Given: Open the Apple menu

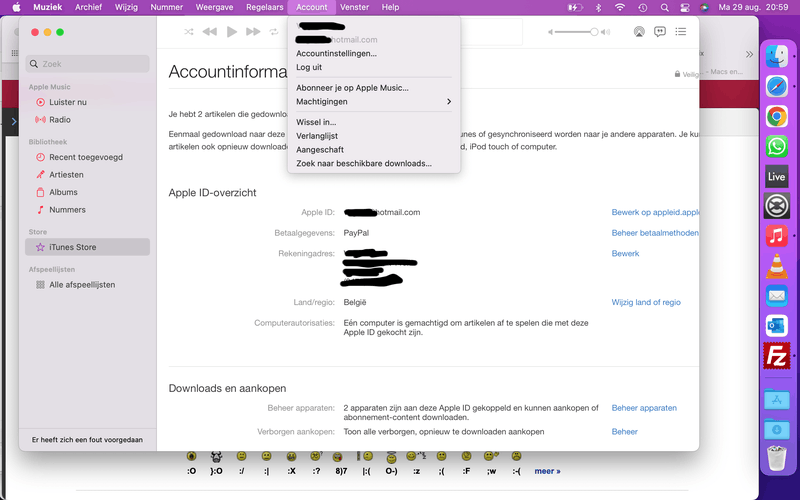Looking at the screenshot, I should (x=16, y=7).
